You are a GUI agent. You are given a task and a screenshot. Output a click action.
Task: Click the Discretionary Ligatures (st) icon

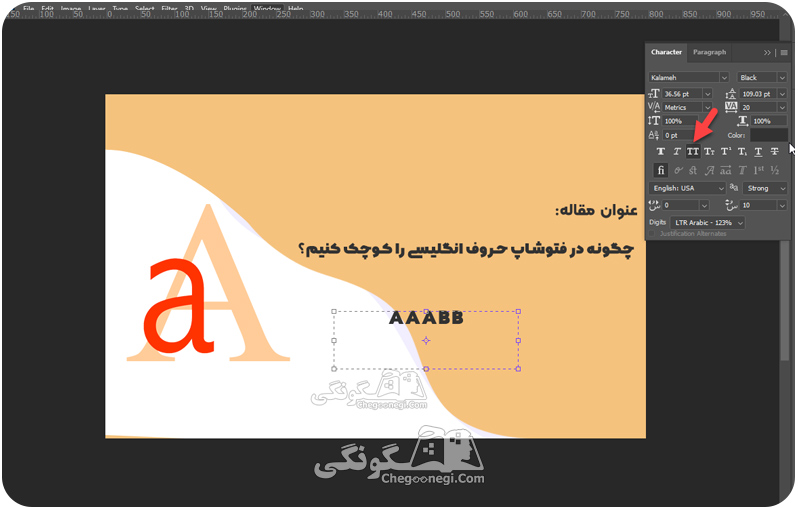693,171
